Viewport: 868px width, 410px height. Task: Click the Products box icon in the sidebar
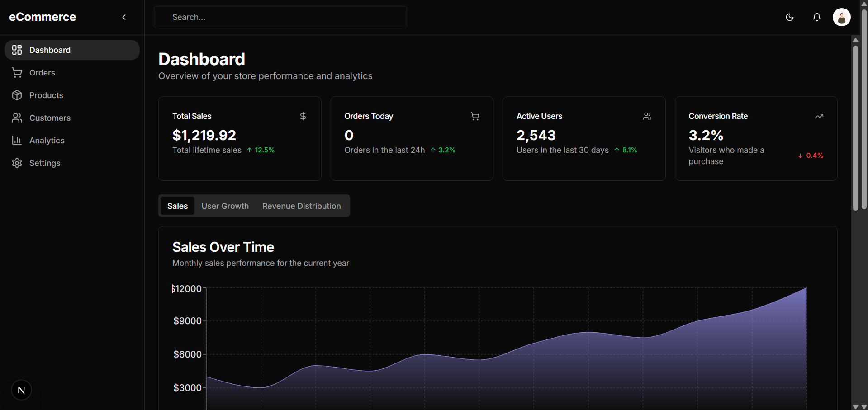(x=17, y=95)
